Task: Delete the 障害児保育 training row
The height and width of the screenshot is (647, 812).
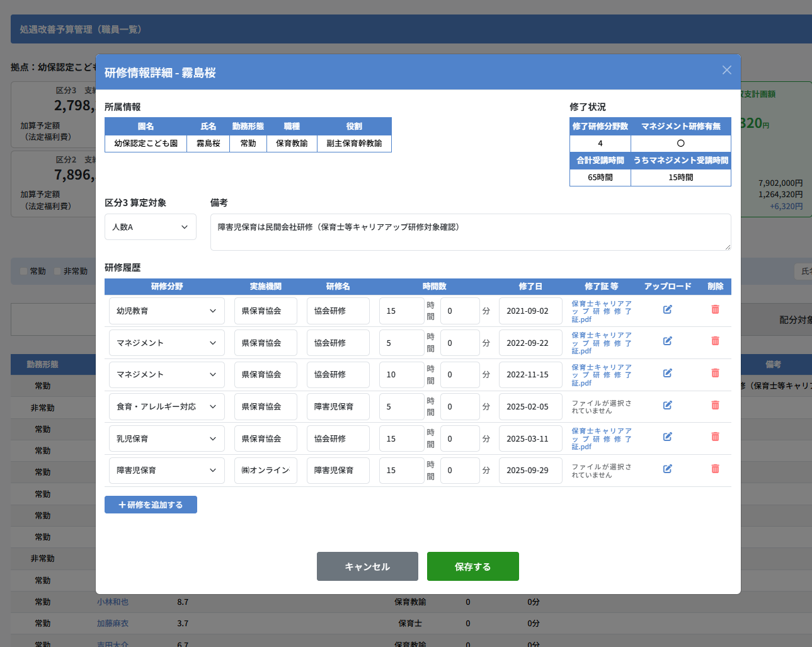Action: tap(715, 468)
